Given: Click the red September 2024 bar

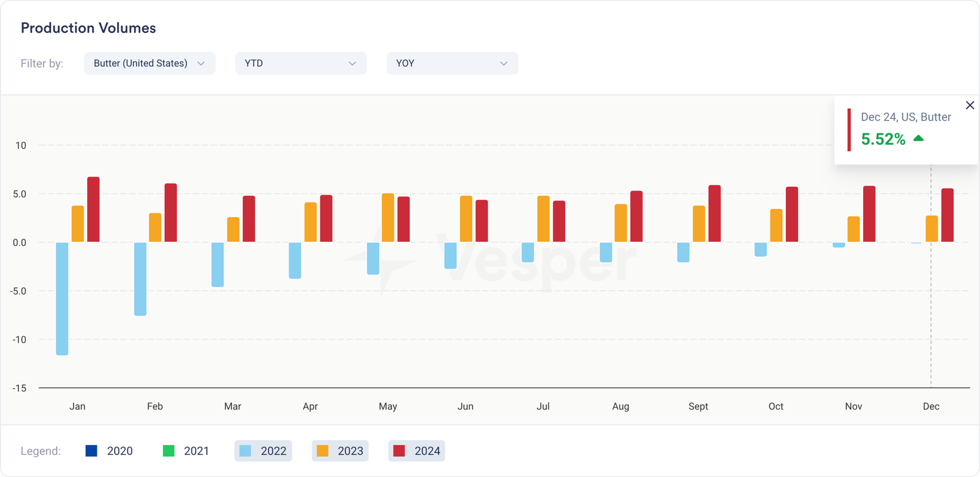Looking at the screenshot, I should [x=714, y=214].
